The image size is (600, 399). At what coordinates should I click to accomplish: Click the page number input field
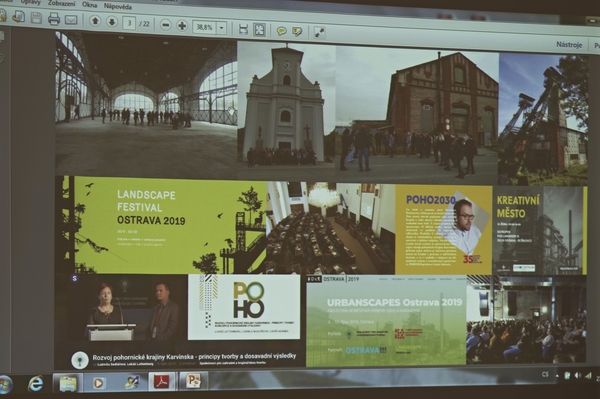point(129,23)
